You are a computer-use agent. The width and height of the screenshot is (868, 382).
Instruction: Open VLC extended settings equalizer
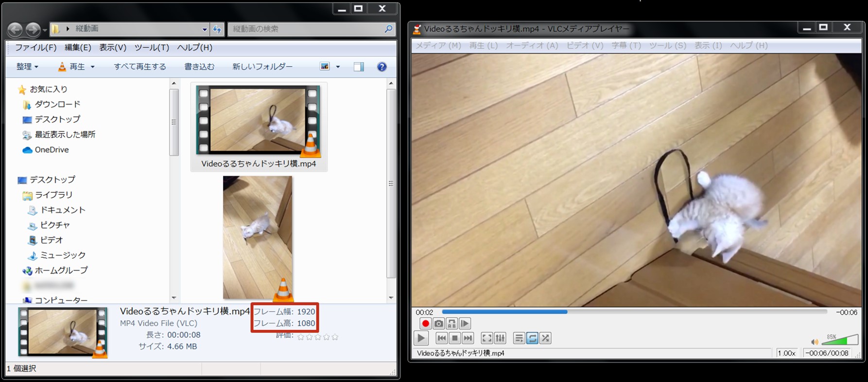click(x=500, y=338)
